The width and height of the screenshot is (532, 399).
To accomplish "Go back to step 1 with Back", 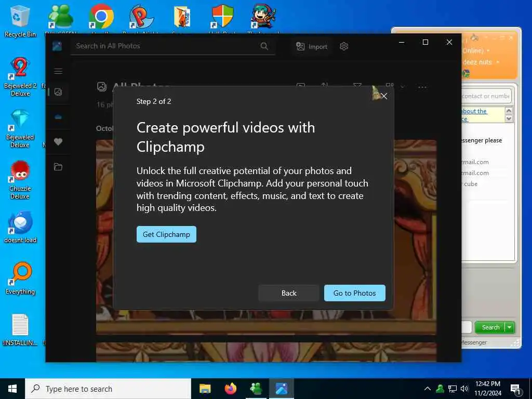I will (x=289, y=293).
